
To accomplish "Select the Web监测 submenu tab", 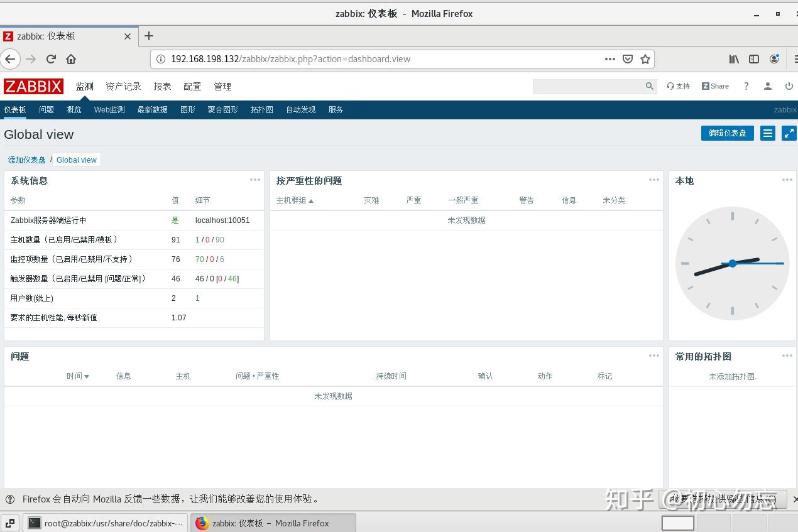I will [x=109, y=110].
